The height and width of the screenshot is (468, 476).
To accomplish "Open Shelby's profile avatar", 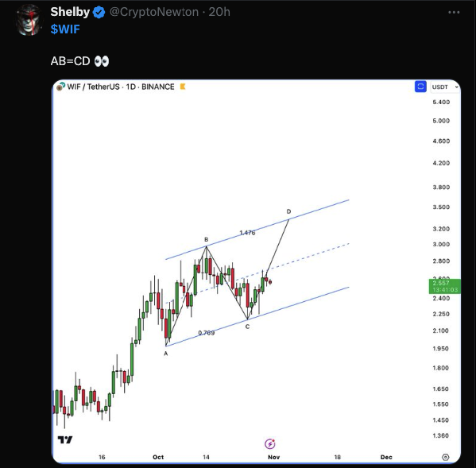I will (29, 20).
